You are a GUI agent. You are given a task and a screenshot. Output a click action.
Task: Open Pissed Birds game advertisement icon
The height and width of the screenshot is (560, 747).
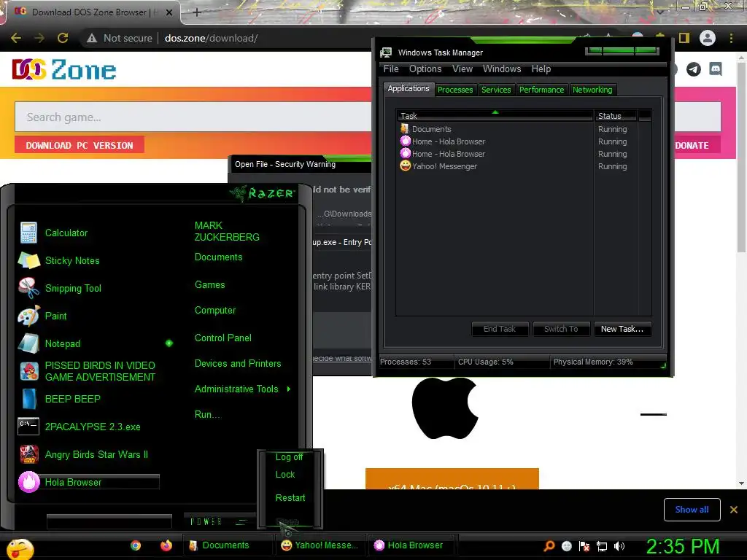click(29, 371)
